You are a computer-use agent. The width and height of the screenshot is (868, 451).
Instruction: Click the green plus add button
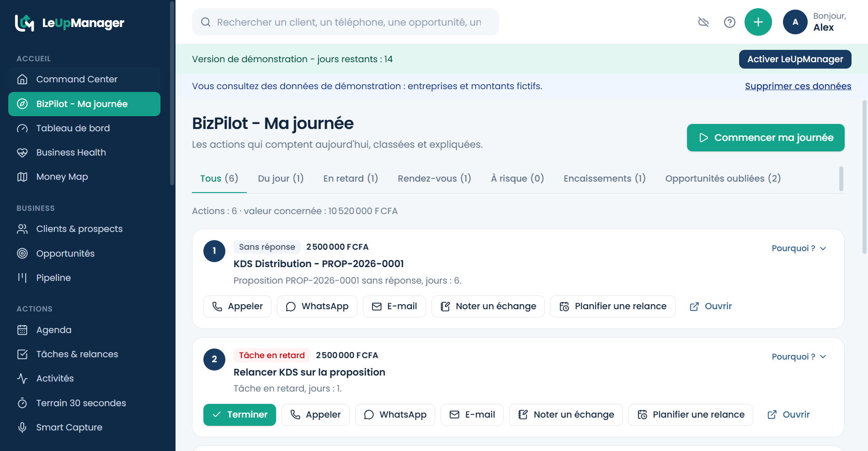point(758,22)
